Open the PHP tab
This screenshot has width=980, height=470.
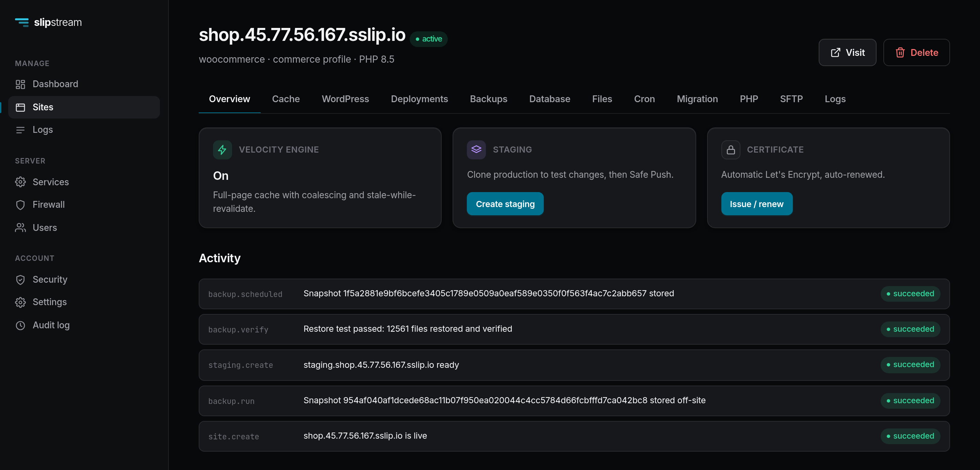[x=749, y=99]
